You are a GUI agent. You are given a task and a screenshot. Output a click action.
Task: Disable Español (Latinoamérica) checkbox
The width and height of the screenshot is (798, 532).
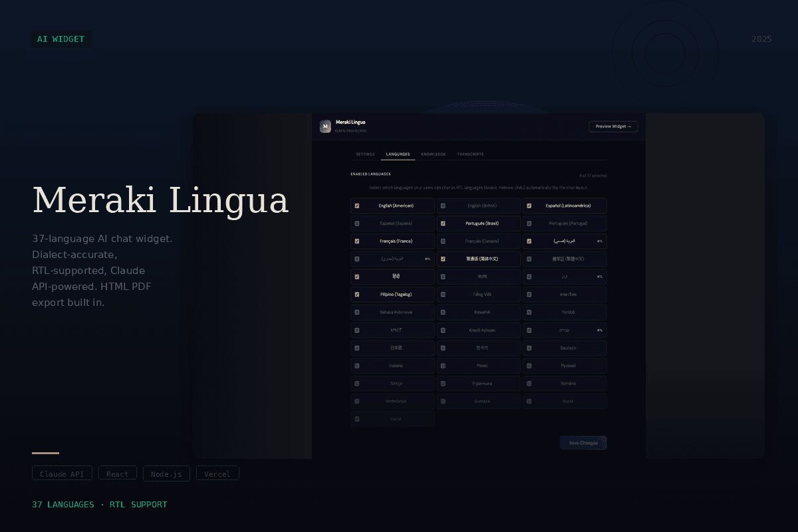[529, 206]
